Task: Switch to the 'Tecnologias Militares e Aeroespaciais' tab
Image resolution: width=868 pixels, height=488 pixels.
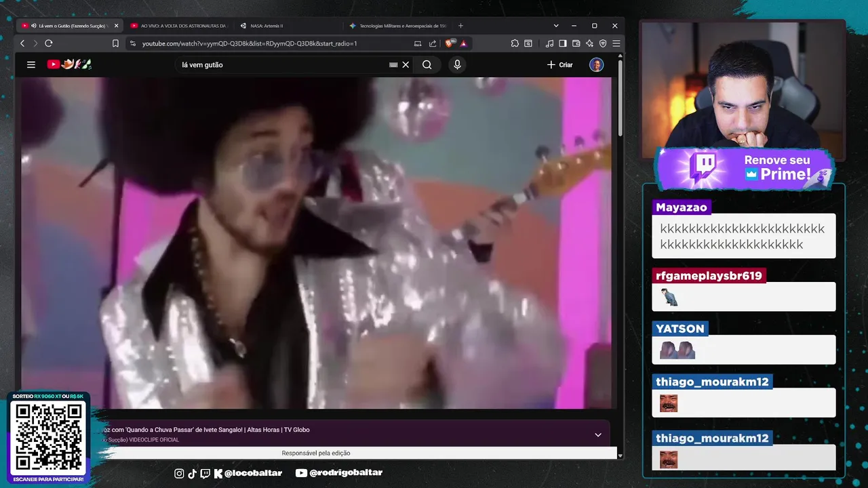Action: [397, 26]
